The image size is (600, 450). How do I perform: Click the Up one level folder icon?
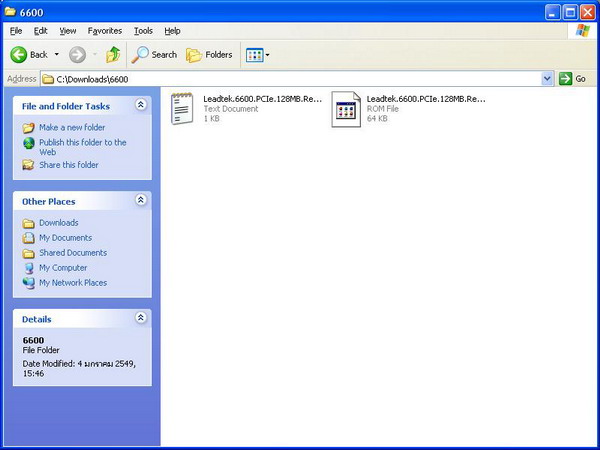click(113, 55)
